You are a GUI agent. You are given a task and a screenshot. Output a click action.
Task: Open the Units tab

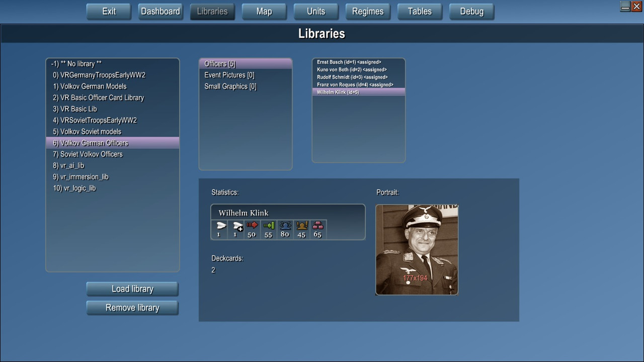click(x=316, y=12)
